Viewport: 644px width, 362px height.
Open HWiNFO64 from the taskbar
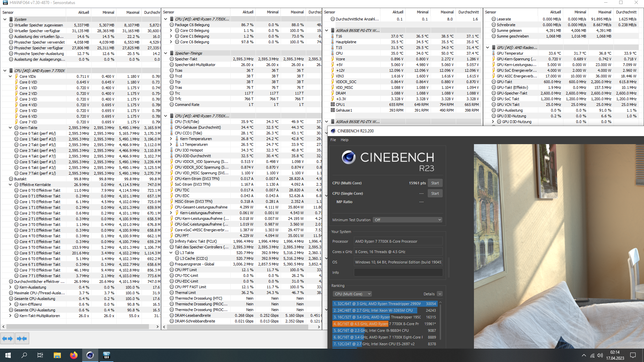point(106,355)
